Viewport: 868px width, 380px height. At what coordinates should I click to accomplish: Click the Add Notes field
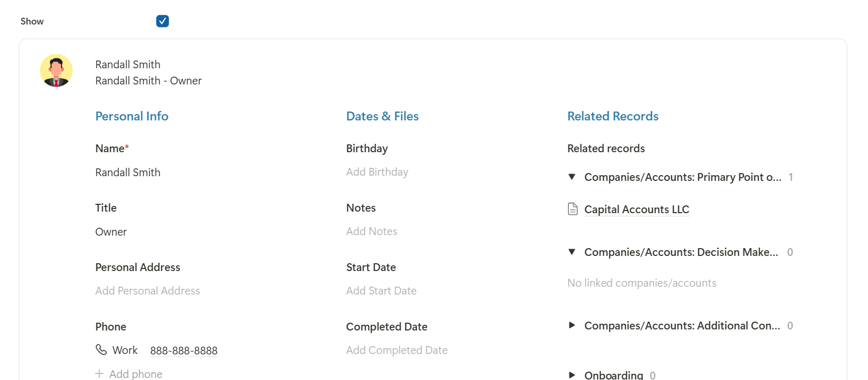click(371, 231)
